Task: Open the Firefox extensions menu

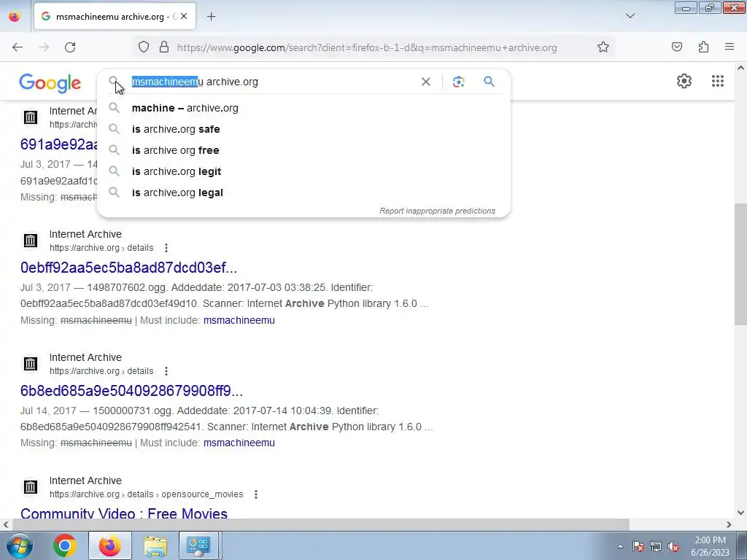Action: pos(703,47)
